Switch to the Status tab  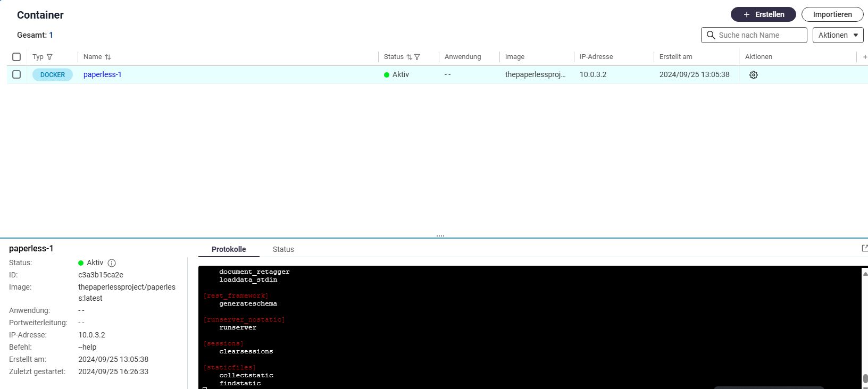[x=283, y=249]
